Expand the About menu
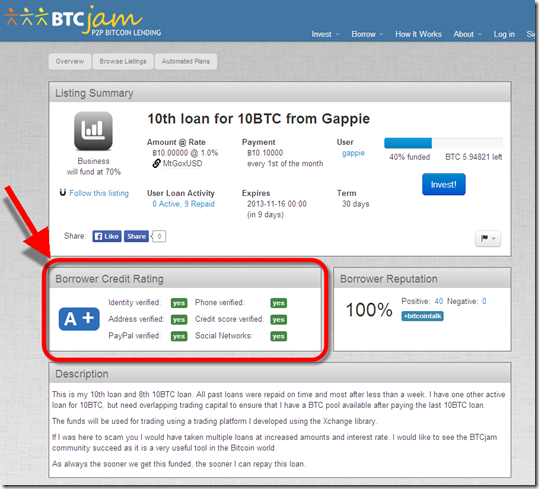The width and height of the screenshot is (539, 489). [x=467, y=34]
